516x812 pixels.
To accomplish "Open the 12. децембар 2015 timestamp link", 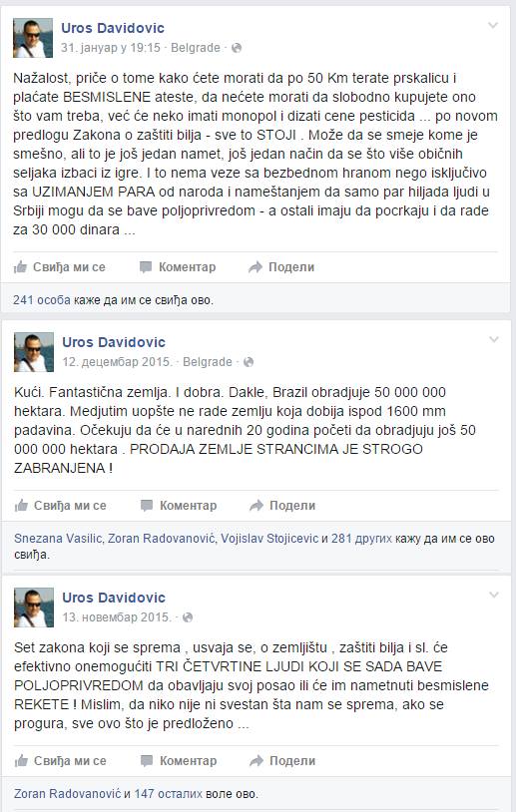I will (x=117, y=362).
